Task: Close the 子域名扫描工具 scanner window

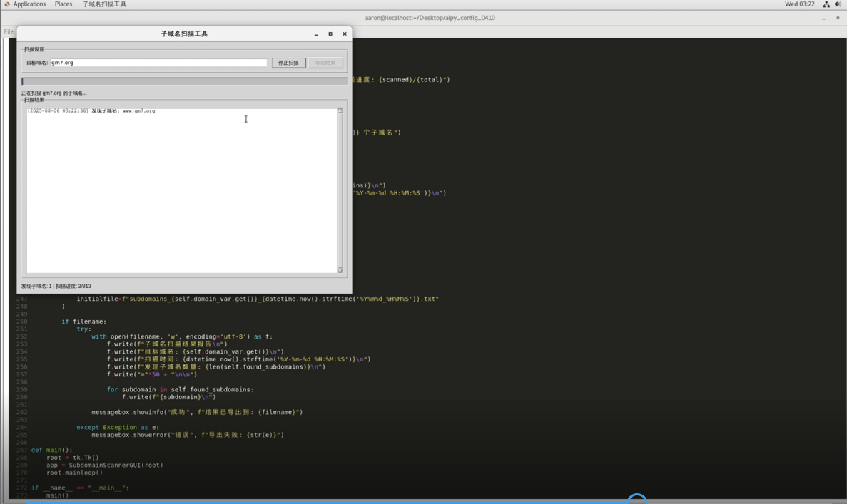Action: tap(345, 34)
